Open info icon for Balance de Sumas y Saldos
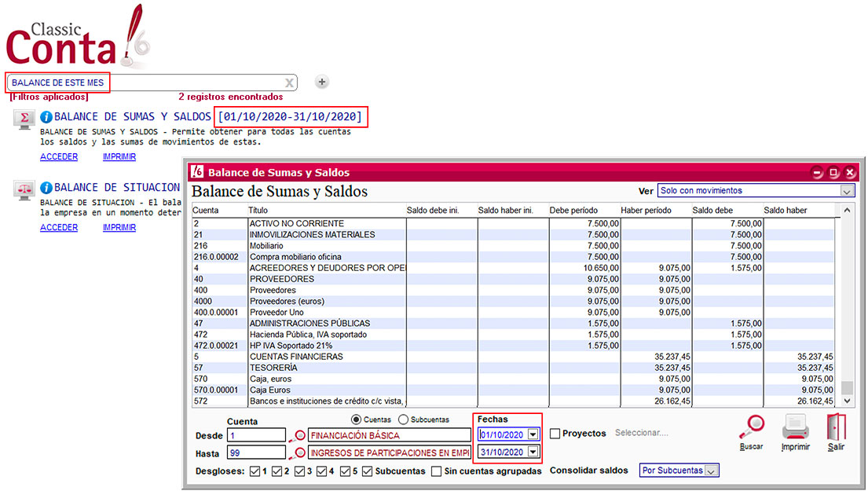Screen dimensions: 868x491 click(46, 117)
